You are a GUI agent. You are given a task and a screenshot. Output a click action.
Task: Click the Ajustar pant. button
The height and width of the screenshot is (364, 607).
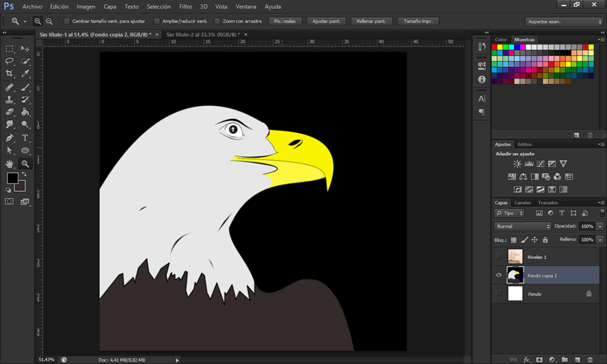[326, 21]
